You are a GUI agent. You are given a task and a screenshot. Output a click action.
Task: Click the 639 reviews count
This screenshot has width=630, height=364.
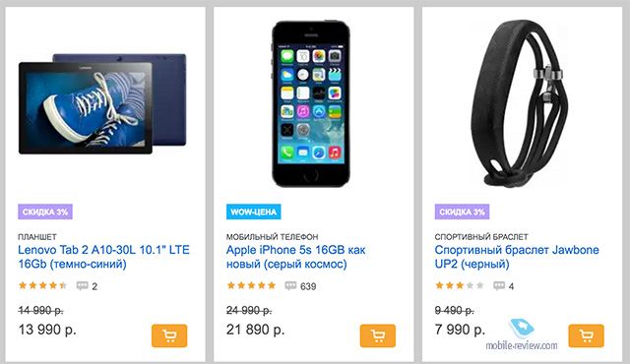[x=308, y=286]
